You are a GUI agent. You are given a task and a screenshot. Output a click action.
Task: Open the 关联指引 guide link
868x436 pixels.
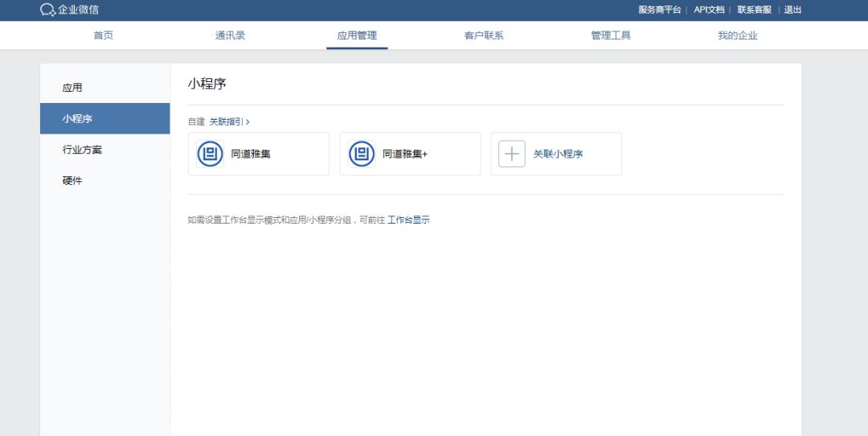tap(229, 121)
